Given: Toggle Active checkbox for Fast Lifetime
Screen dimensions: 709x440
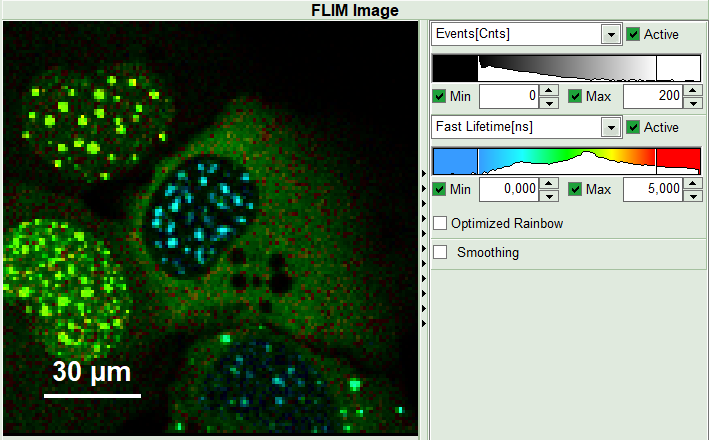Looking at the screenshot, I should pos(633,127).
